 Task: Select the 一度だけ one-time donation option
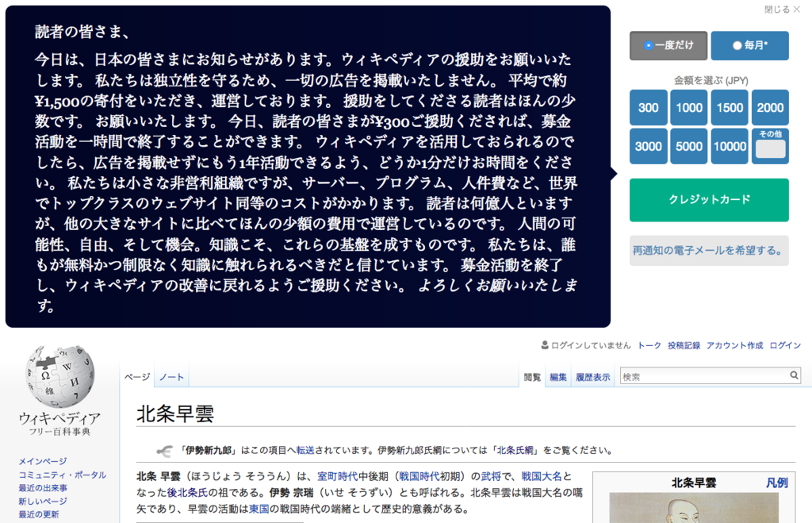click(x=668, y=45)
